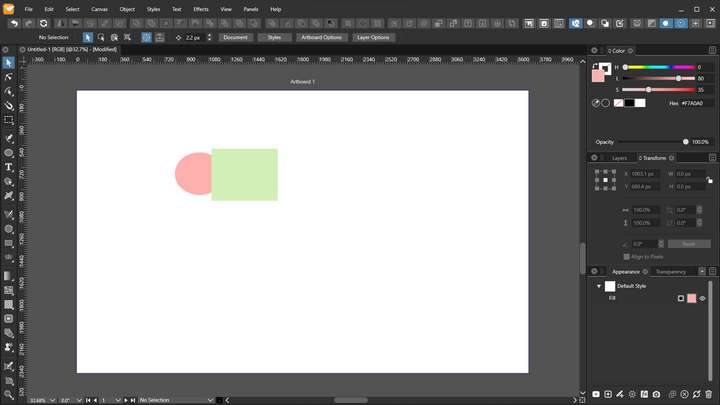720x405 pixels.
Task: Toggle the arrow selection mode button in context bar
Action: (88, 38)
